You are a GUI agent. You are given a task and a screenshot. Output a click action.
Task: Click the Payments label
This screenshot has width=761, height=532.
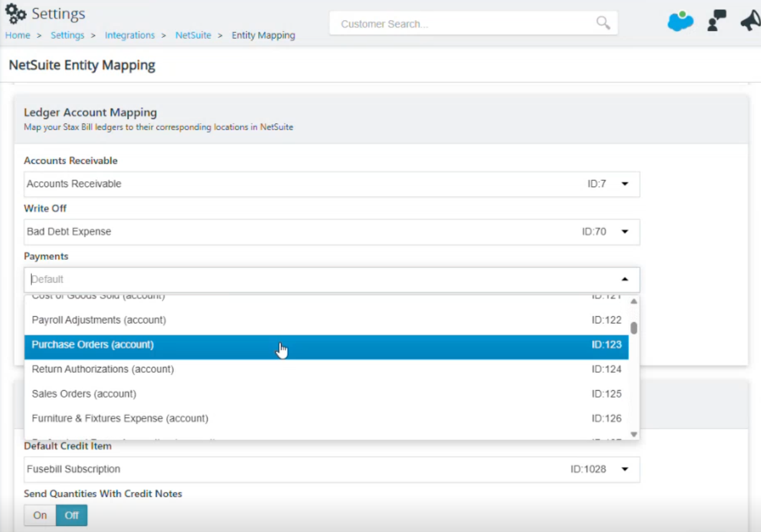tap(46, 256)
